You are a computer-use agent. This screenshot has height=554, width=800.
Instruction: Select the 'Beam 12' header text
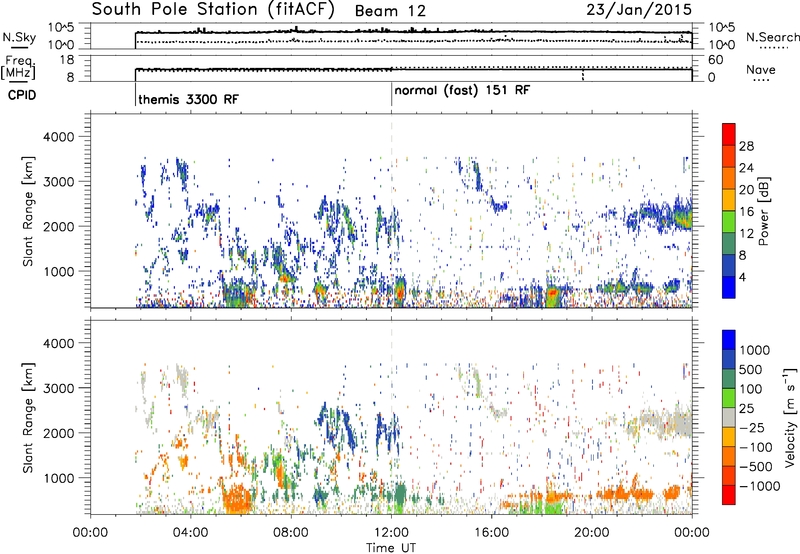[390, 11]
